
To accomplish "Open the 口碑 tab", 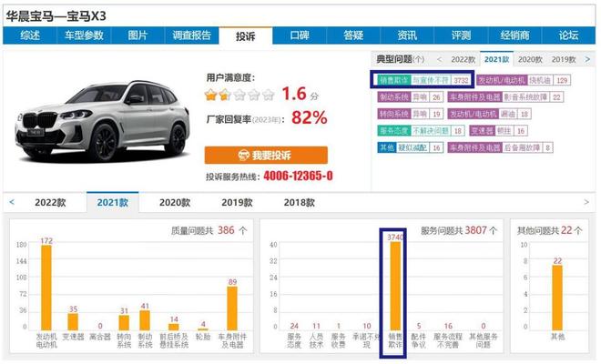I will click(x=300, y=35).
